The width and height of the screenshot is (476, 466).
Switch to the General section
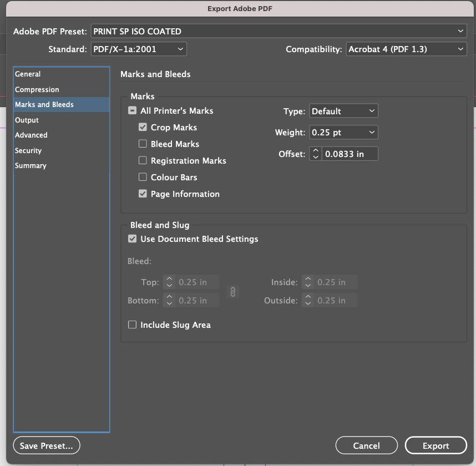28,74
